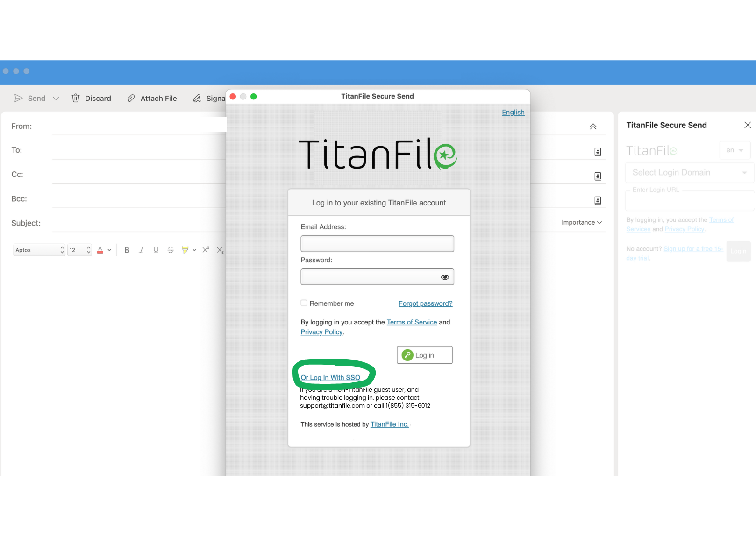Apply superscript formatting
The width and height of the screenshot is (756, 536).
[206, 250]
